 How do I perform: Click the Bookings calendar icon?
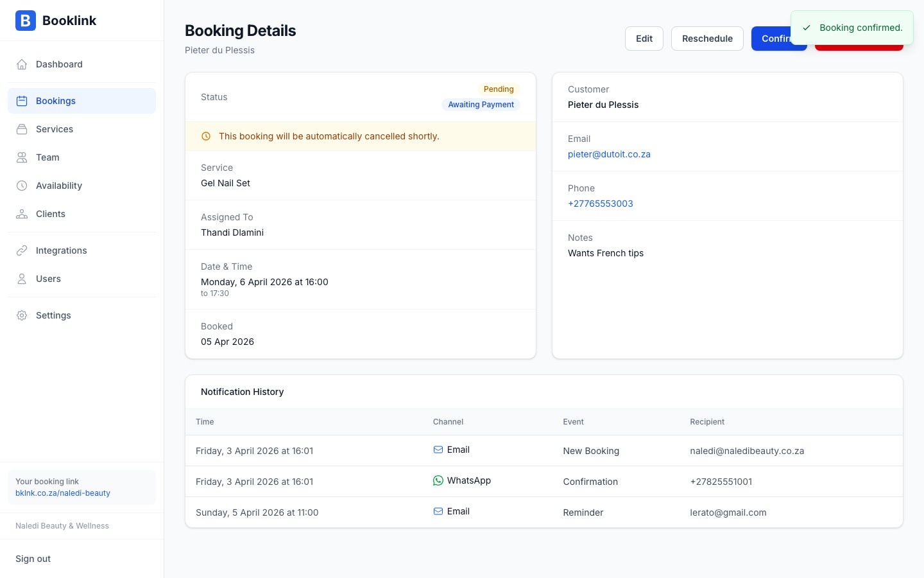pos(22,101)
